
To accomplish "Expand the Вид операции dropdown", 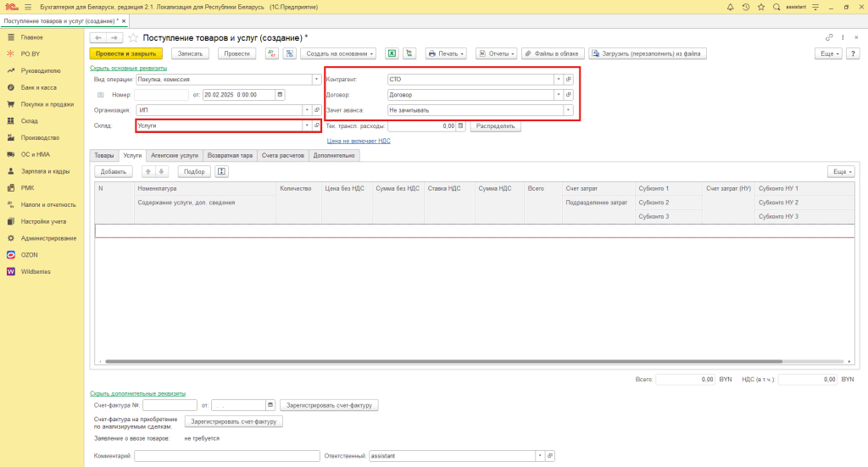I will (x=317, y=79).
